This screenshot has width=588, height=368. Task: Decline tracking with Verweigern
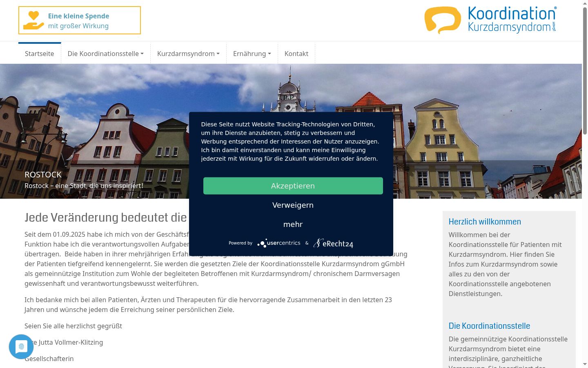[293, 205]
